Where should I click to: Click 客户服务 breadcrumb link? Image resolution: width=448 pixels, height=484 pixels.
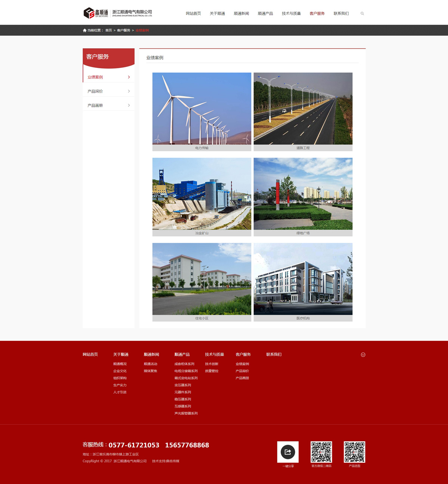click(124, 31)
